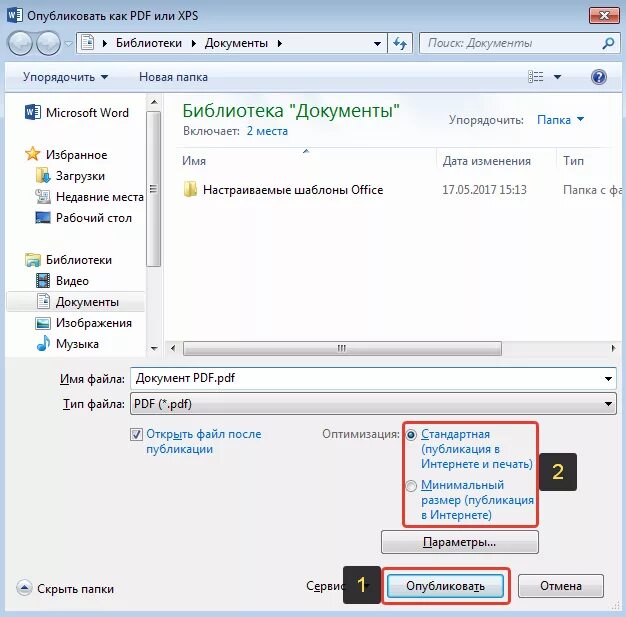Click the refresh icon next to address bar
This screenshot has height=617, width=626.
400,43
